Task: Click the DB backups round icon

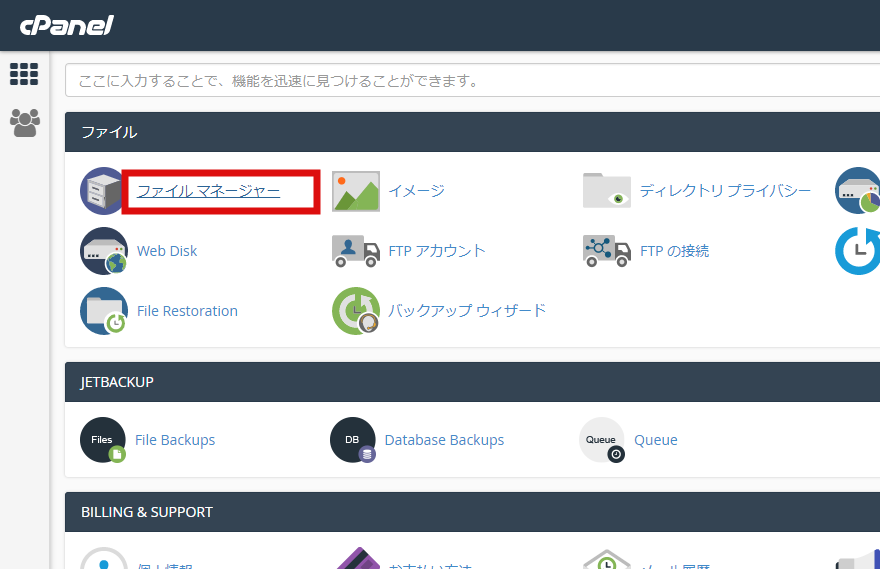Action: point(353,440)
